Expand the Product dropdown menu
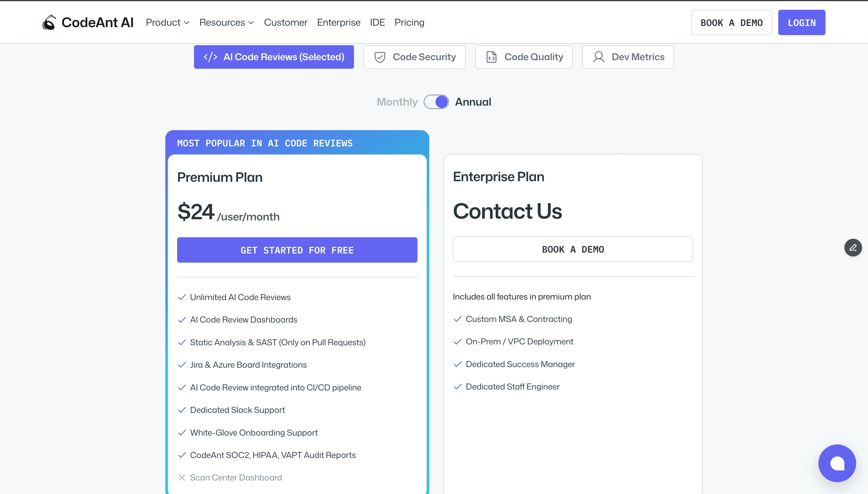 (x=167, y=22)
